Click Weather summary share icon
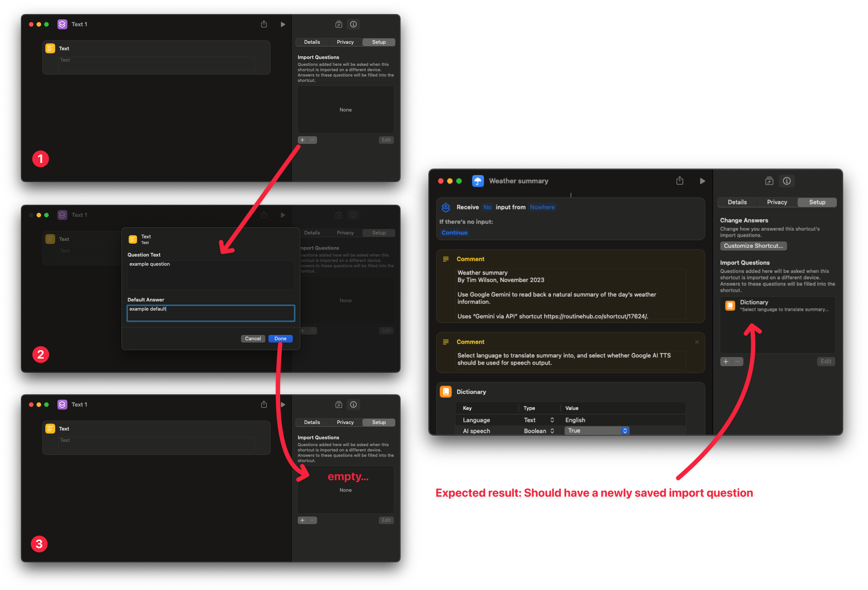Screen dimensions: 868x590 (x=680, y=181)
